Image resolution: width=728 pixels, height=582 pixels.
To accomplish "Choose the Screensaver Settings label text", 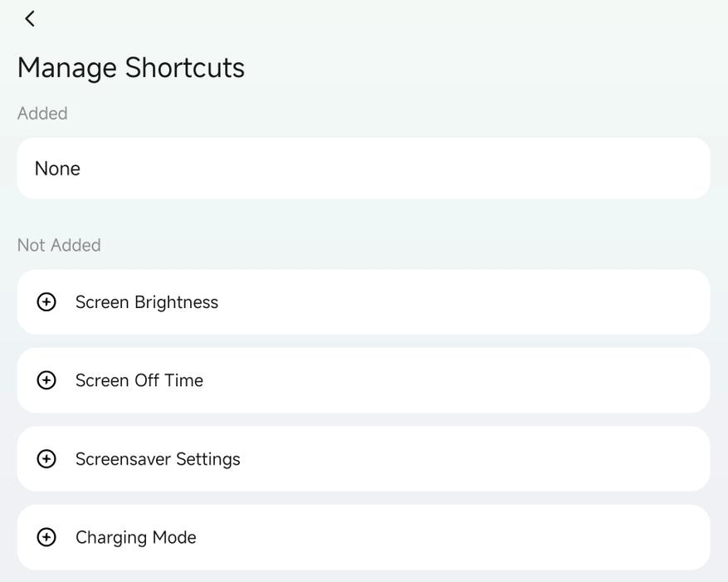I will pyautogui.click(x=158, y=459).
